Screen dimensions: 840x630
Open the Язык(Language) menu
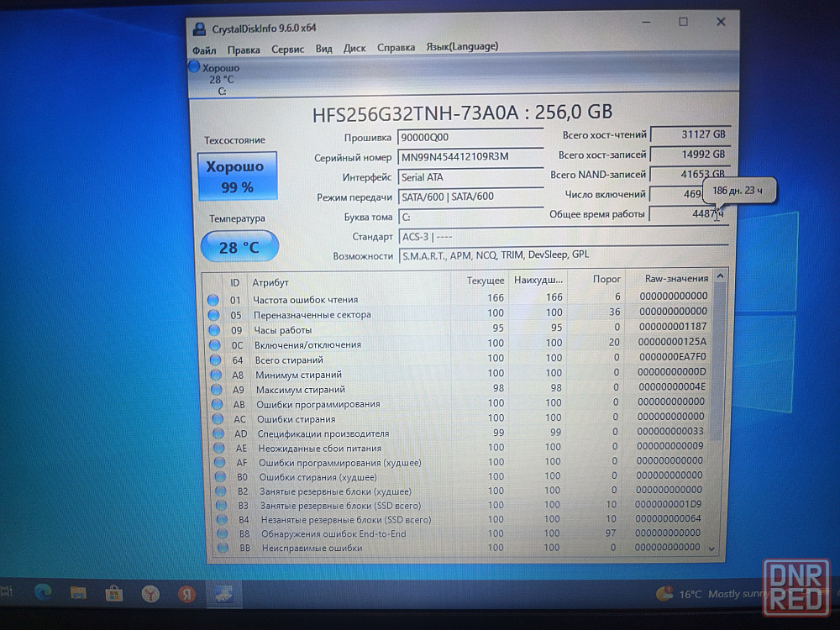pos(462,46)
